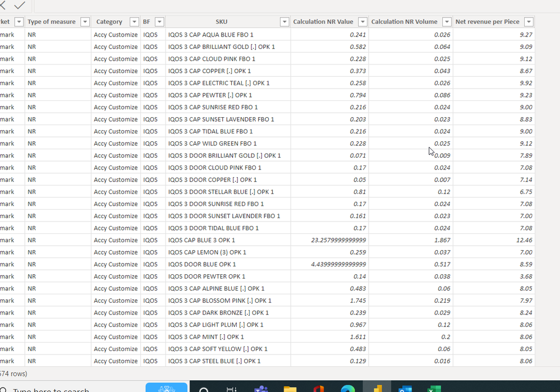Open filter dropdown for BF column
This screenshot has height=392, width=560.
coord(160,22)
